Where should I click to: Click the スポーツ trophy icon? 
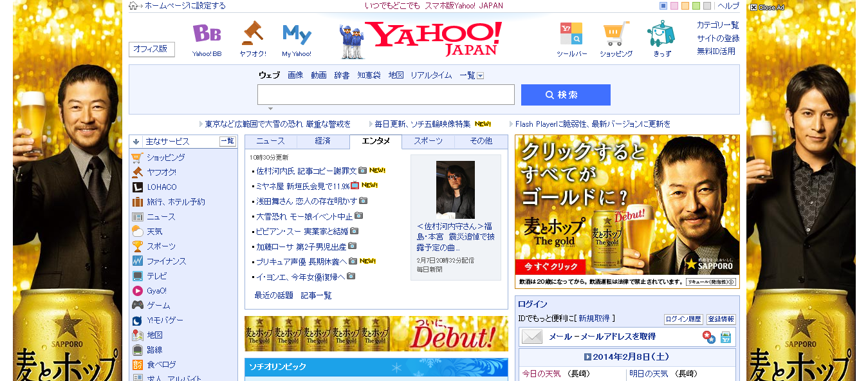[x=137, y=246]
